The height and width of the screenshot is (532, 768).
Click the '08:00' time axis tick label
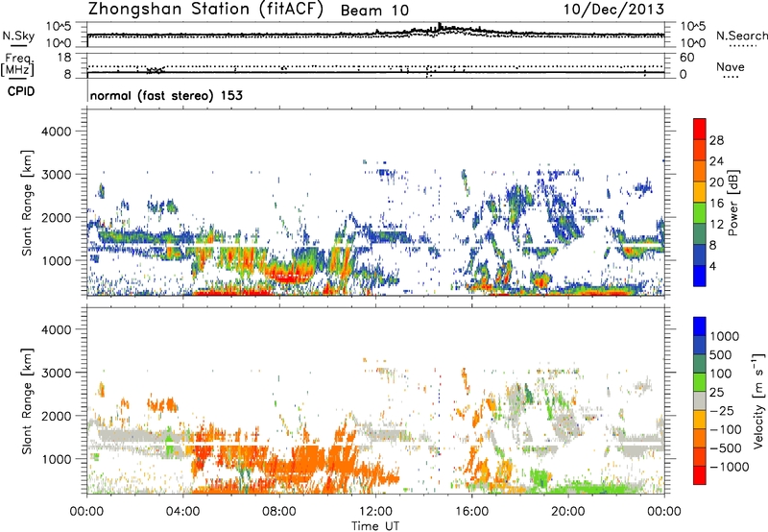pyautogui.click(x=279, y=512)
